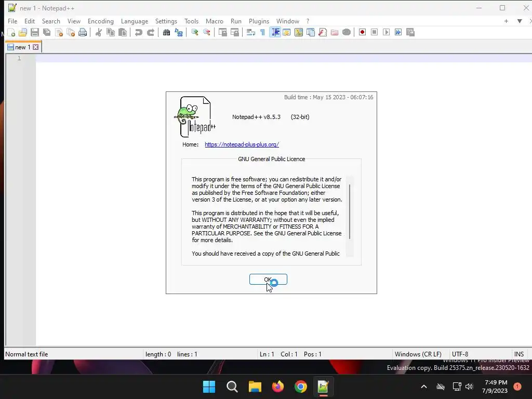Click the Function List toolbar icon
This screenshot has height=399, width=532.
point(322,32)
